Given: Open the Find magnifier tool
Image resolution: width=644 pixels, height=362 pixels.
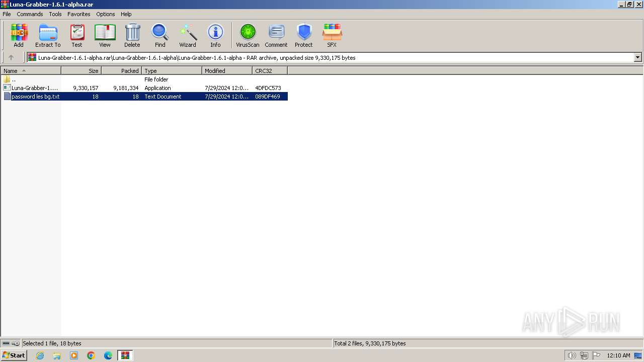Looking at the screenshot, I should pos(160,35).
